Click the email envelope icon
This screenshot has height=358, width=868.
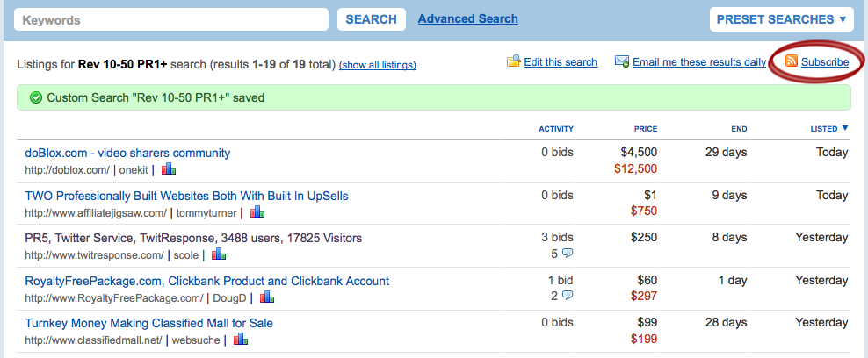622,61
